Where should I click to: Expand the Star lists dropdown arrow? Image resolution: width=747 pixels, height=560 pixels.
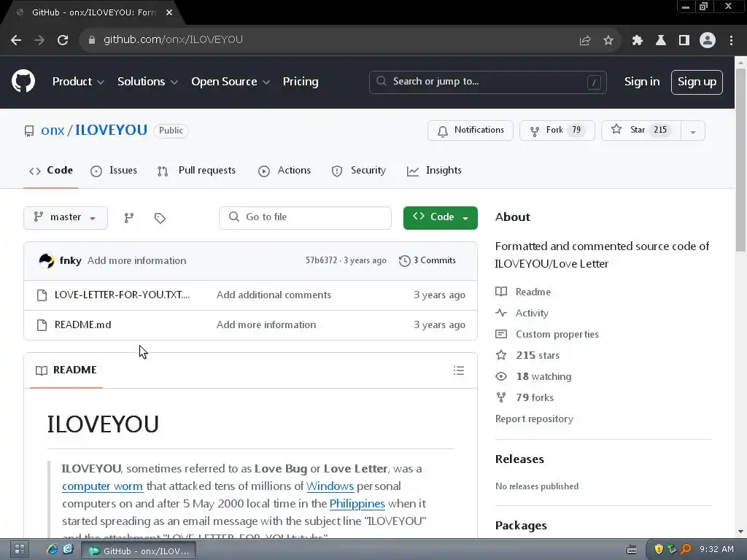pyautogui.click(x=693, y=131)
